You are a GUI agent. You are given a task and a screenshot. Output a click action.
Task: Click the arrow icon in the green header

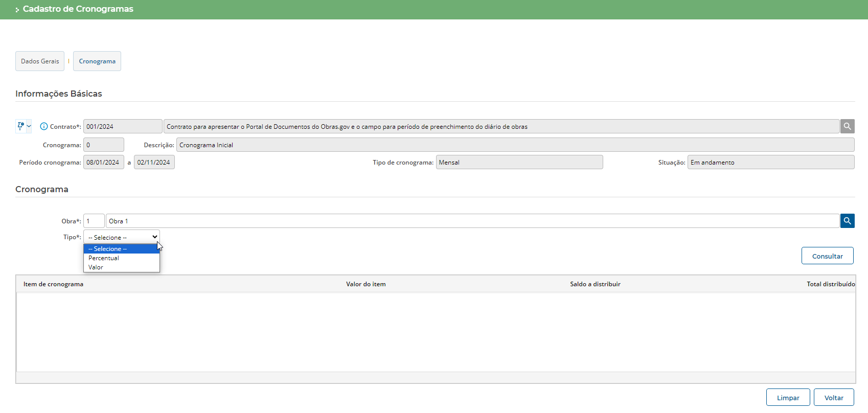[x=17, y=10]
